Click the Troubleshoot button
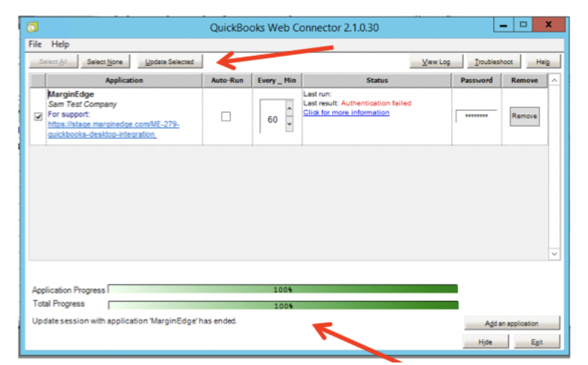This screenshot has height=365, width=588. point(494,61)
